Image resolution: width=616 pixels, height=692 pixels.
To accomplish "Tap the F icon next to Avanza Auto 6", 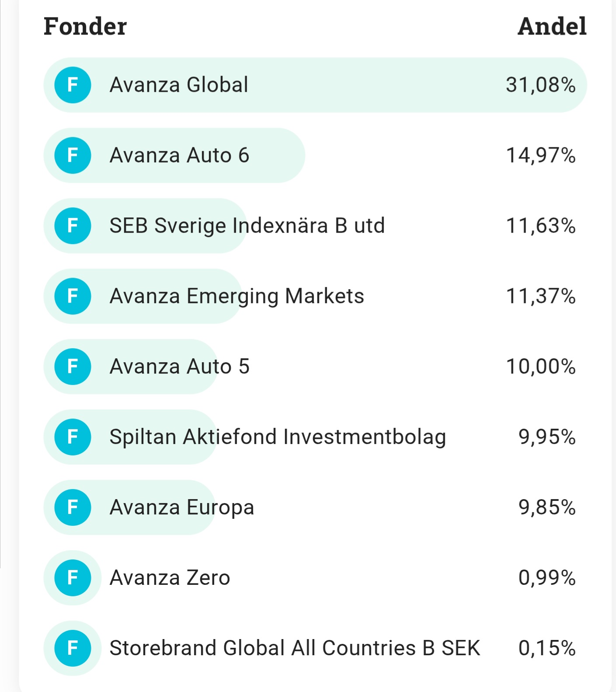I will pos(73,155).
